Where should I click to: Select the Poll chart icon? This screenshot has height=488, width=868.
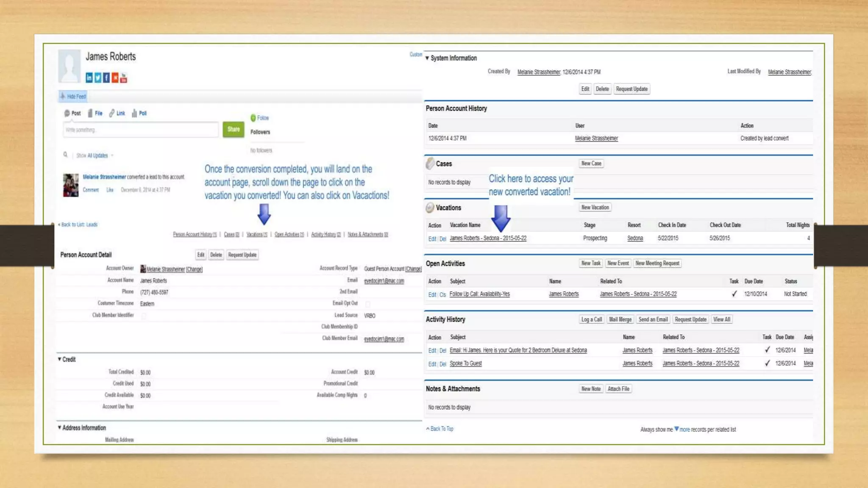pos(134,113)
